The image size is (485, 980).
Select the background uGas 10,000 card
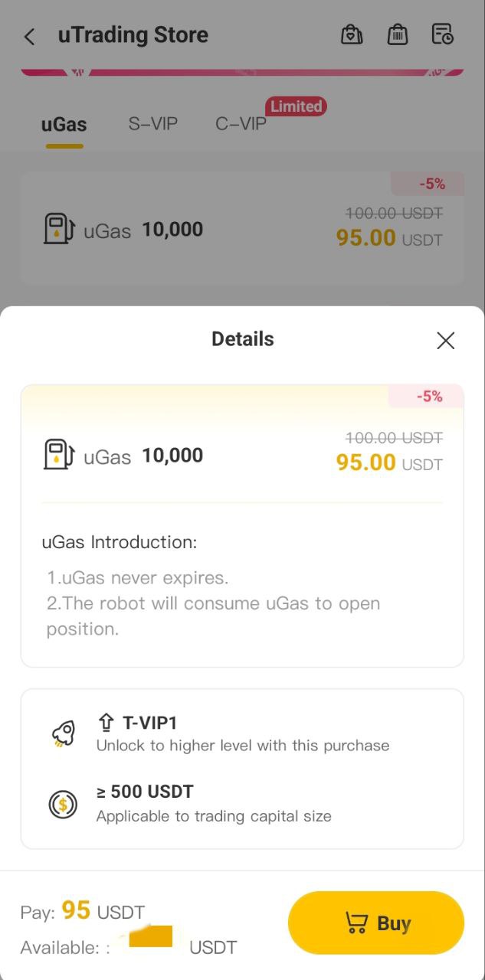(242, 229)
